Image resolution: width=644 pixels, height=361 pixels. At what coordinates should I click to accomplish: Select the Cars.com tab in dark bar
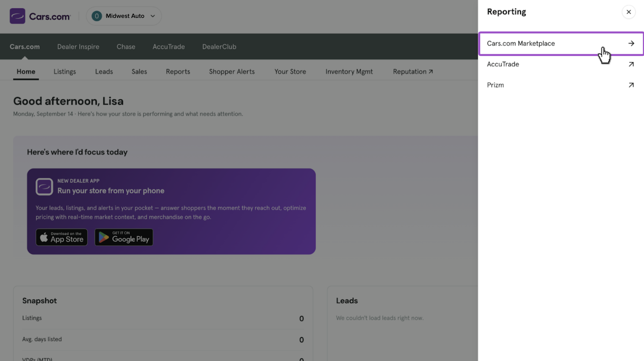point(25,47)
